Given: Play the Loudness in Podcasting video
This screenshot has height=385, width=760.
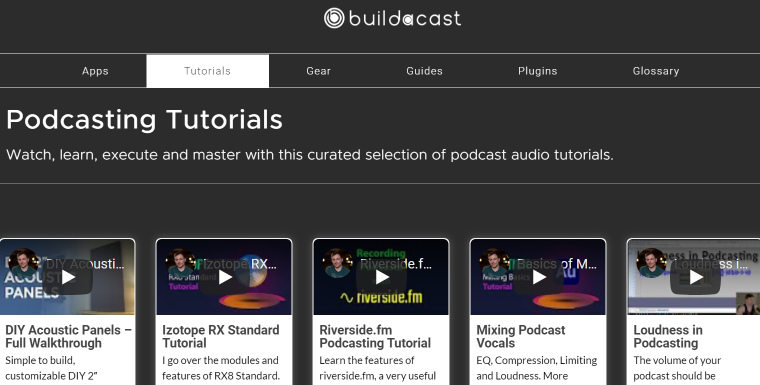Looking at the screenshot, I should pos(696,277).
